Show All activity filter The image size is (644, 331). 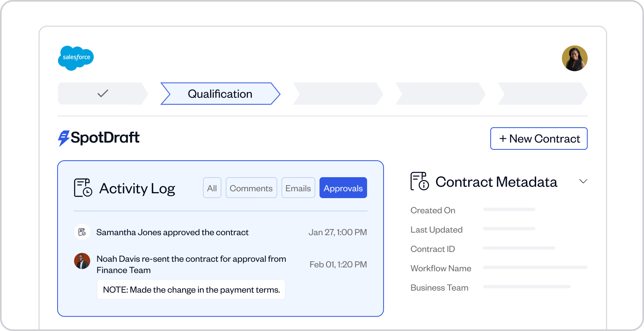(x=212, y=188)
